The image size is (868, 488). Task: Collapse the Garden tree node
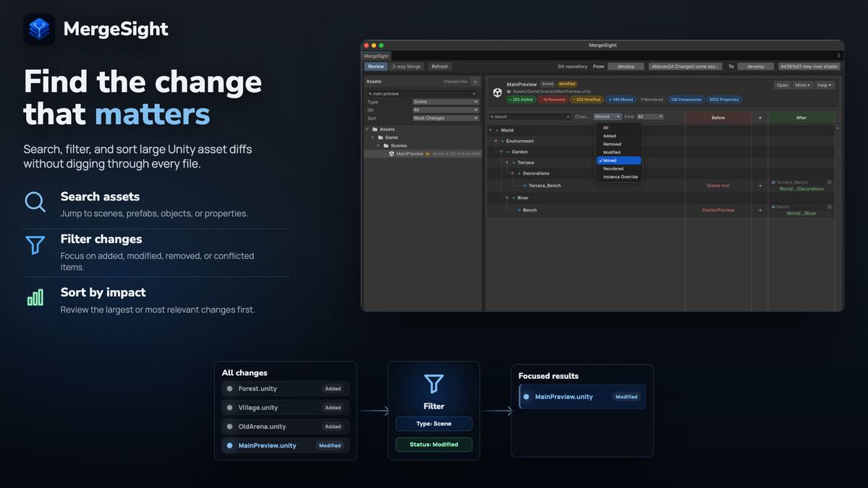click(501, 153)
